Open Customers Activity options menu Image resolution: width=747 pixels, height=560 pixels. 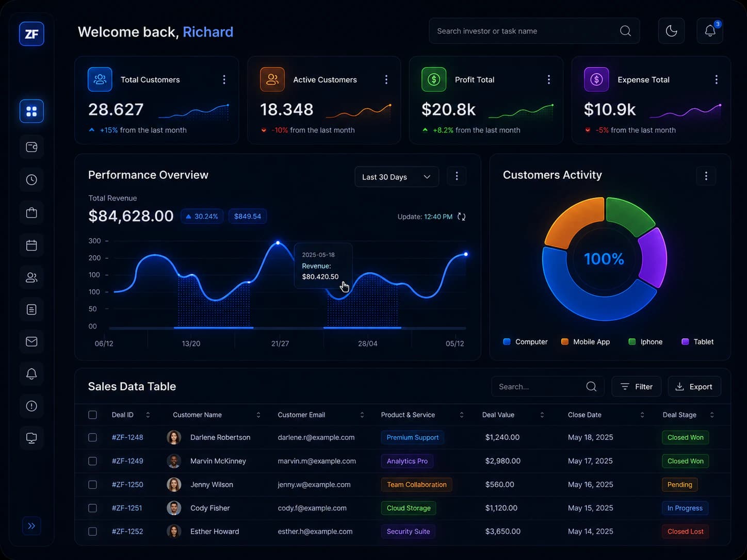706,176
